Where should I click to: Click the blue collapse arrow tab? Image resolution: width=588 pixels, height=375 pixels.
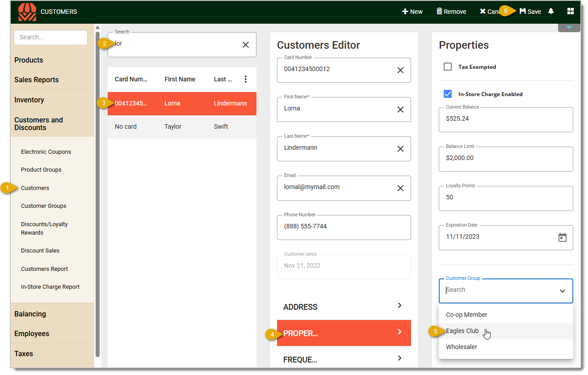click(569, 28)
